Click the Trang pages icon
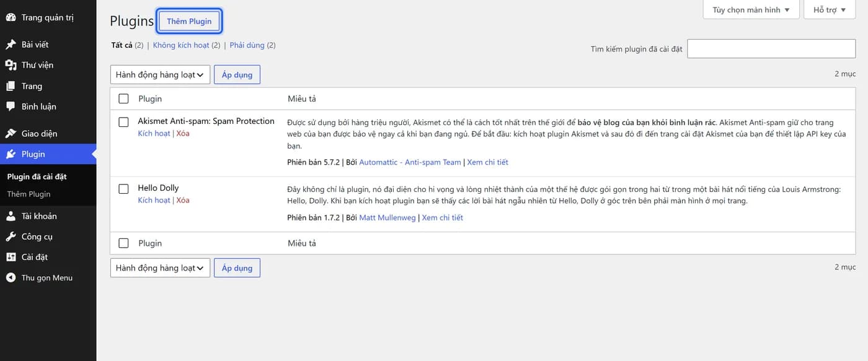 point(11,86)
